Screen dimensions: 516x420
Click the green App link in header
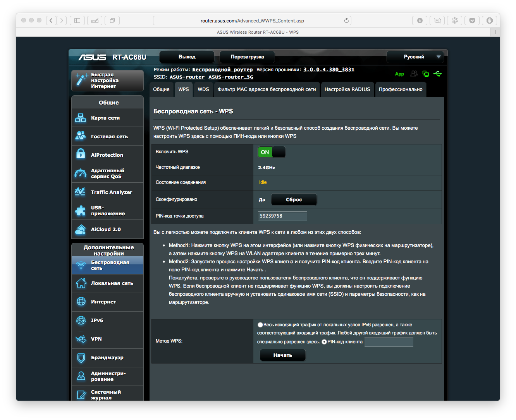click(399, 74)
